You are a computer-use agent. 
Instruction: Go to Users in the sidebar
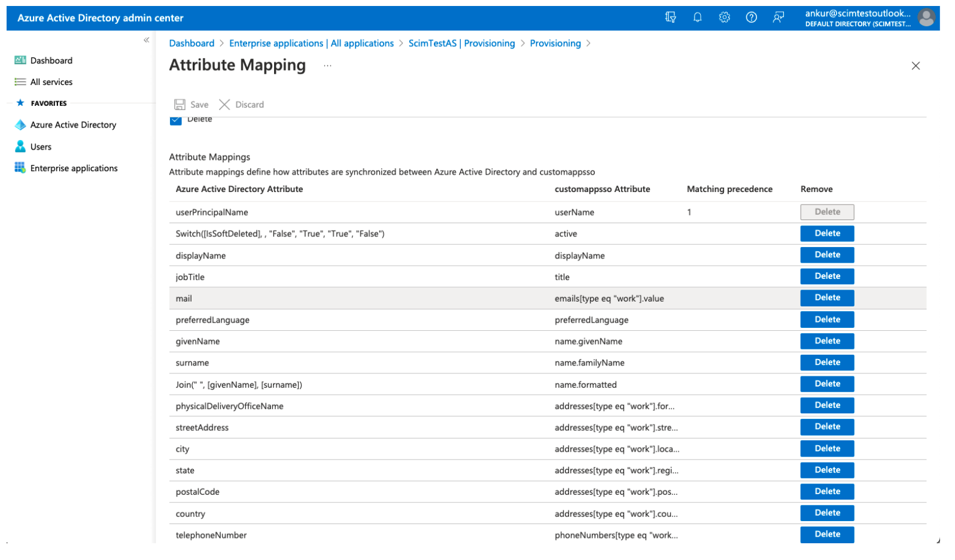coord(41,147)
